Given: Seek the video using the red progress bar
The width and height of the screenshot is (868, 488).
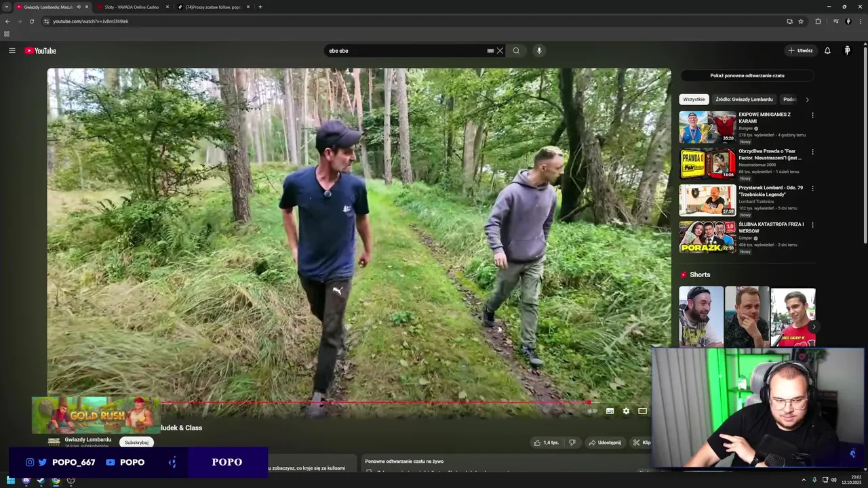Looking at the screenshot, I should [x=374, y=403].
